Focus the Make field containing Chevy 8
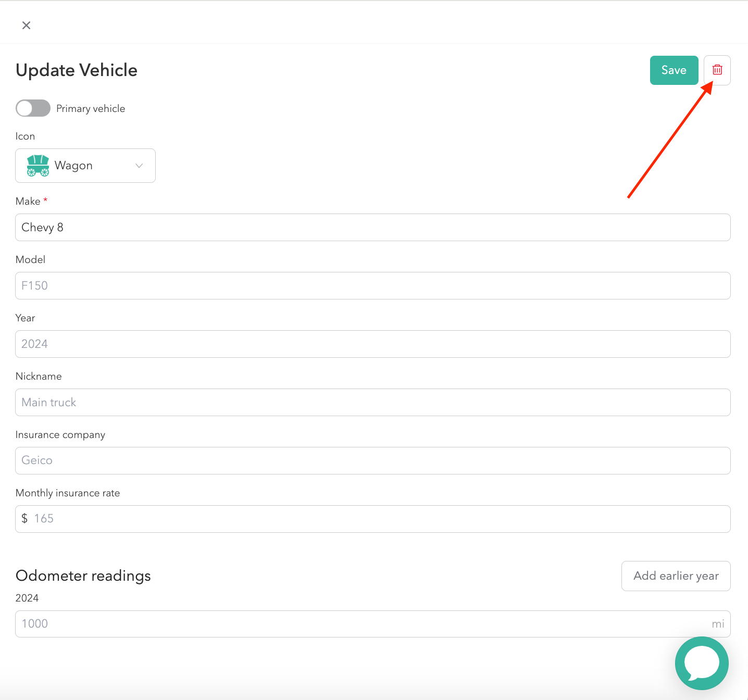The width and height of the screenshot is (748, 700). pos(372,228)
